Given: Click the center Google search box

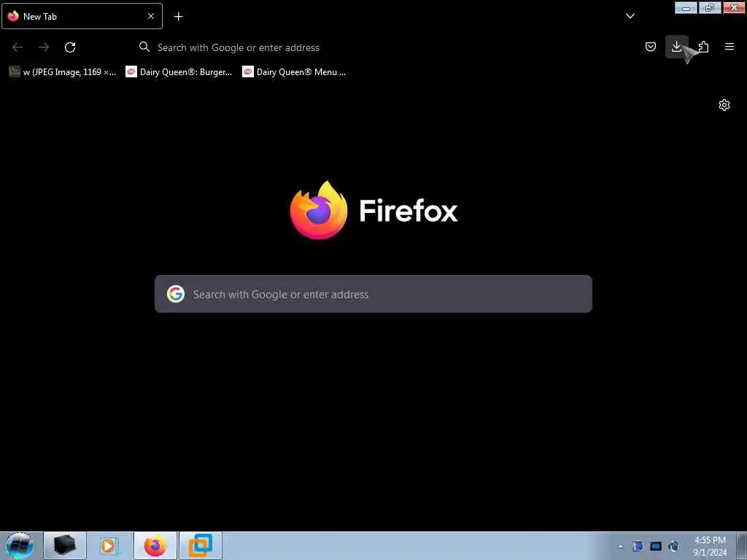Looking at the screenshot, I should [x=373, y=294].
